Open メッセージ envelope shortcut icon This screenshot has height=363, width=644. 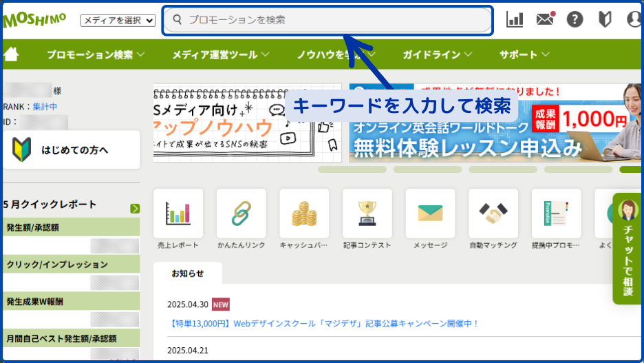pyautogui.click(x=431, y=214)
